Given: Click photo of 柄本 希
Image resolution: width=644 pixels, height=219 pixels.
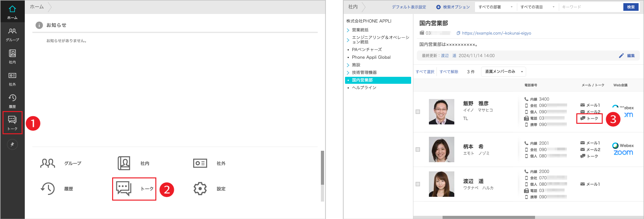Looking at the screenshot, I should pyautogui.click(x=442, y=149).
